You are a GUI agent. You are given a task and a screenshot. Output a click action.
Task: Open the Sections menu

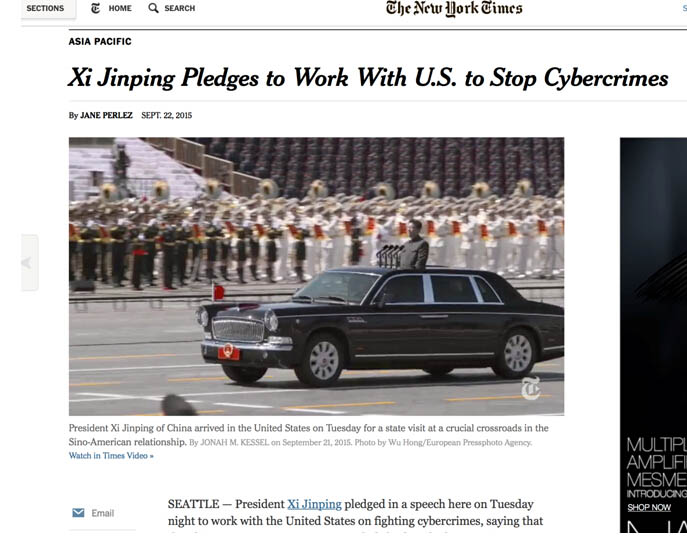pos(48,8)
